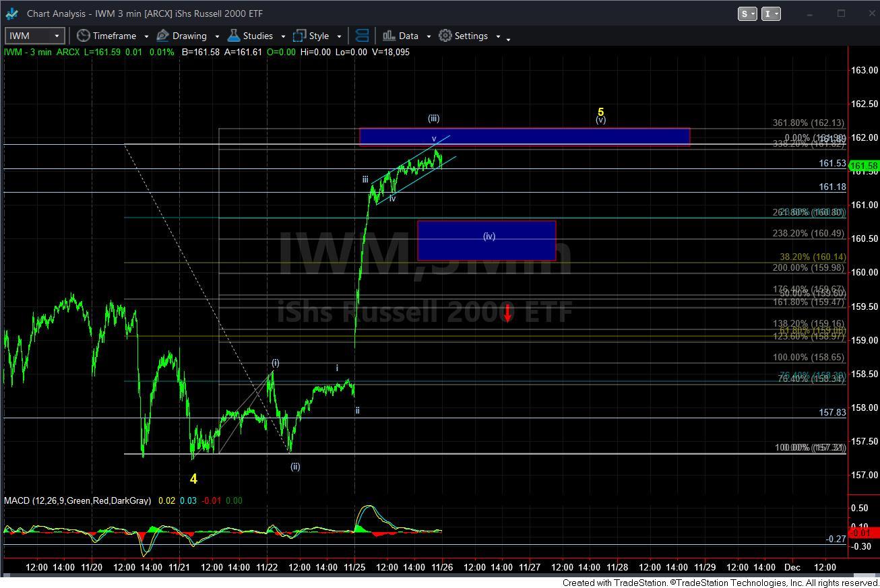Screen dimensions: 880x588
Task: Click the lowercase iii wave label
Action: [x=365, y=179]
